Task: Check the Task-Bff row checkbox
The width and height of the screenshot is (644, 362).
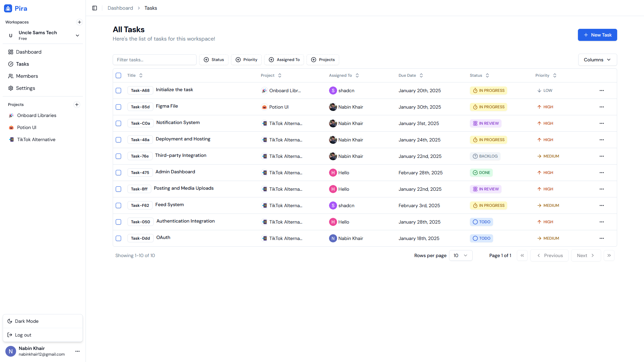Action: pos(118,189)
